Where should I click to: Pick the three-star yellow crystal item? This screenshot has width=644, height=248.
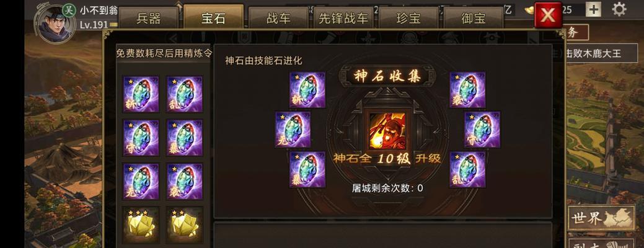click(141, 225)
